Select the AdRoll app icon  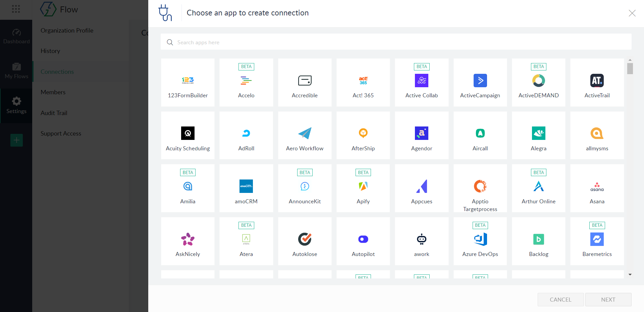[246, 133]
